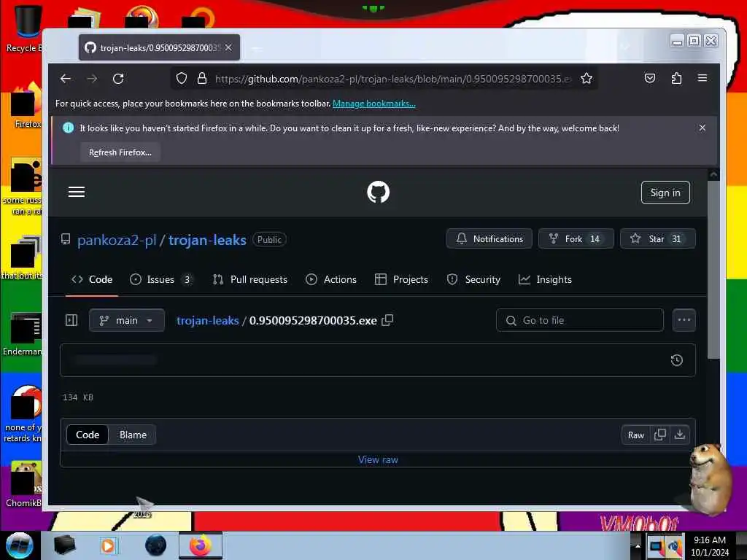Viewport: 747px width, 560px height.
Task: Star the repository
Action: tap(657, 238)
